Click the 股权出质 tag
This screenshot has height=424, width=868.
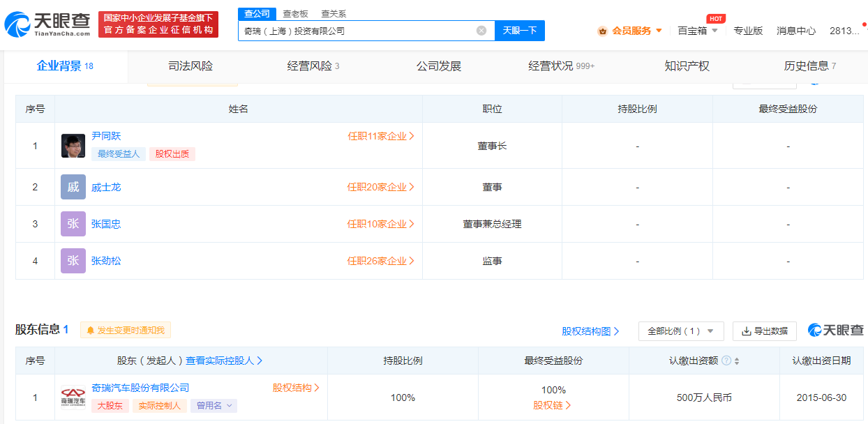coord(172,154)
